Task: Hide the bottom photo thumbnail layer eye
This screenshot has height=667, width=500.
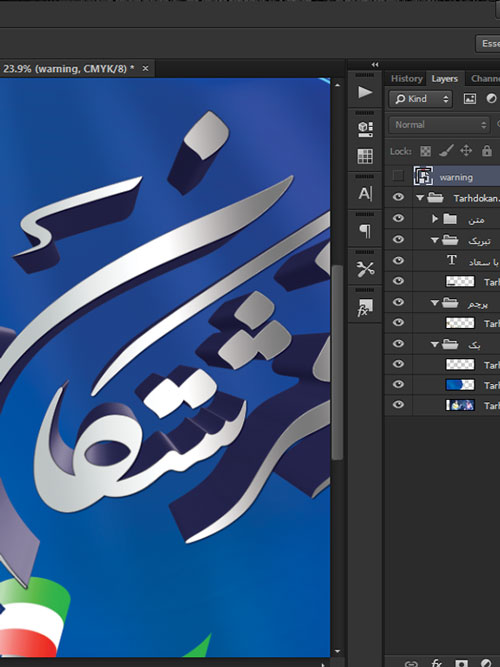Action: [x=398, y=405]
